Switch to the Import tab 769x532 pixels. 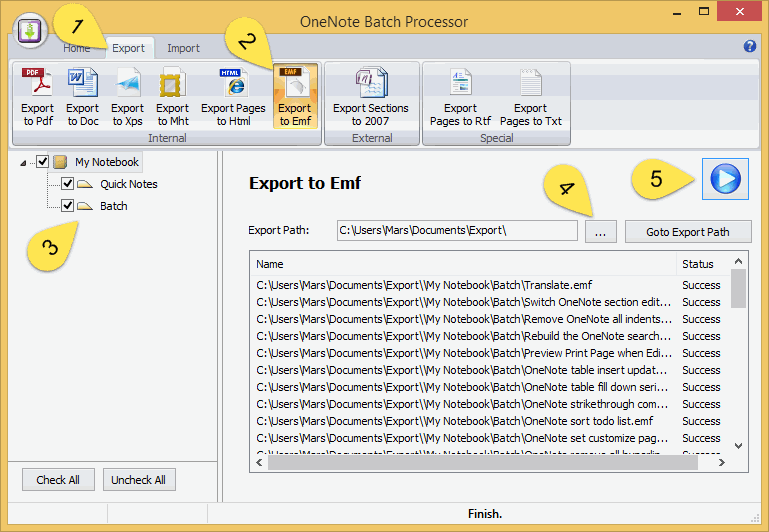point(183,48)
